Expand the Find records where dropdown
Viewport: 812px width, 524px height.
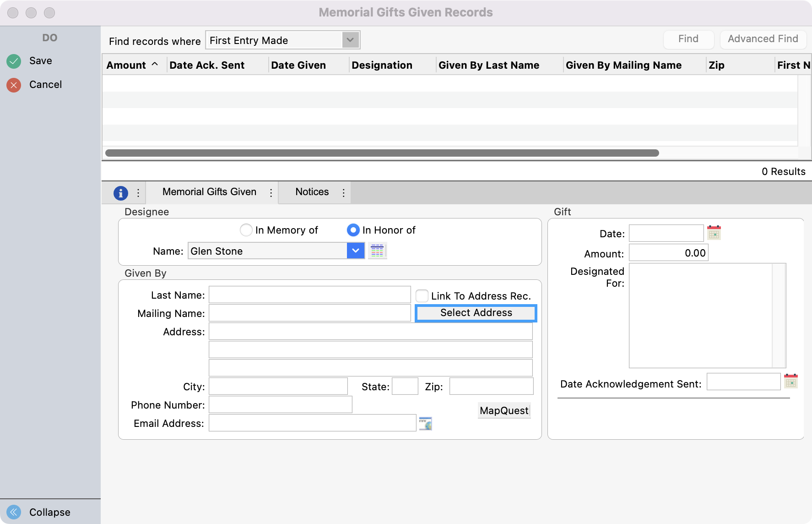tap(350, 40)
